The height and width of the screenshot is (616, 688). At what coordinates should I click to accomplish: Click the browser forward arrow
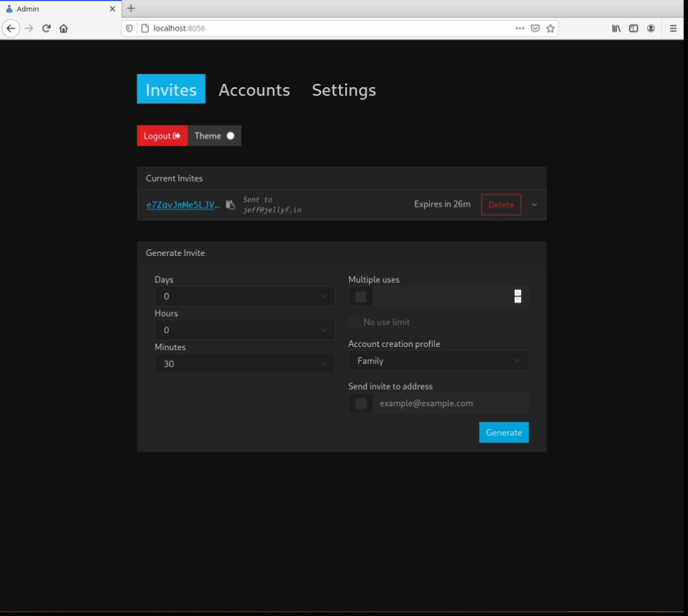click(x=29, y=28)
